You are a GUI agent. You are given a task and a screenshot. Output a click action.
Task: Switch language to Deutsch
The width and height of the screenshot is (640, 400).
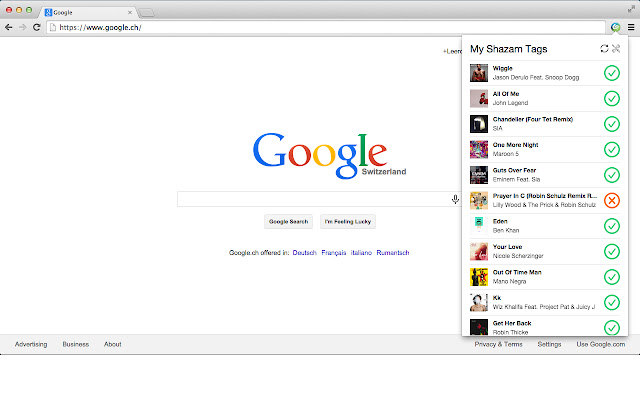pyautogui.click(x=304, y=253)
